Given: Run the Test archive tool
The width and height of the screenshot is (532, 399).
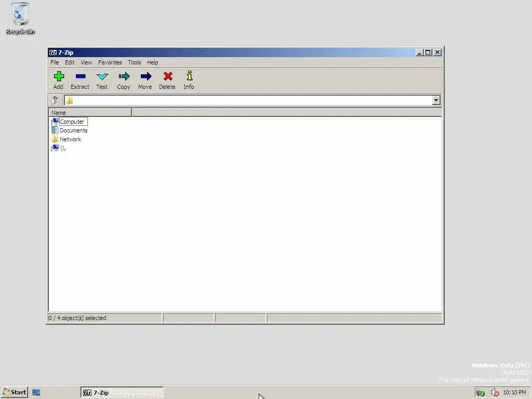Looking at the screenshot, I should (x=102, y=76).
